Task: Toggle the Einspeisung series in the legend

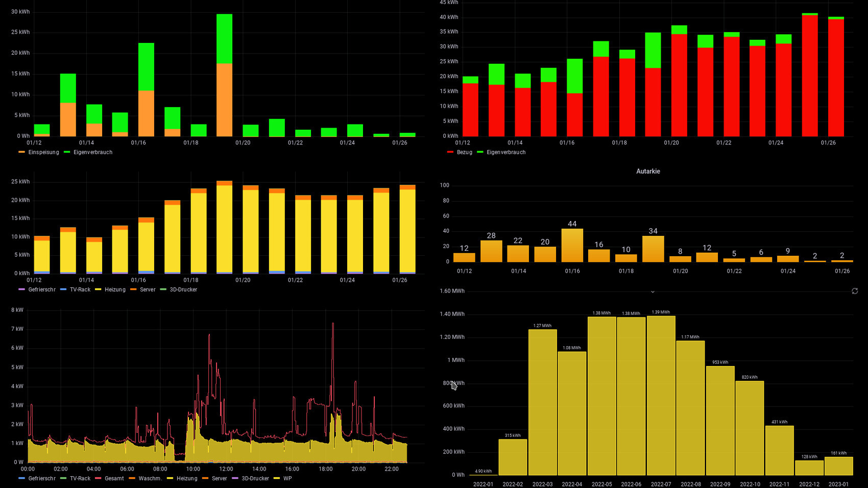Action: pos(43,152)
